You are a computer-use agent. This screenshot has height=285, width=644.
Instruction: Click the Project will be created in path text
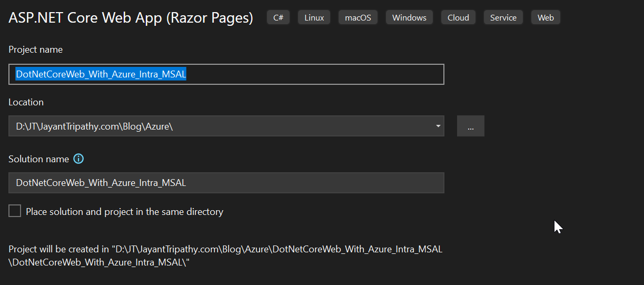(226, 255)
